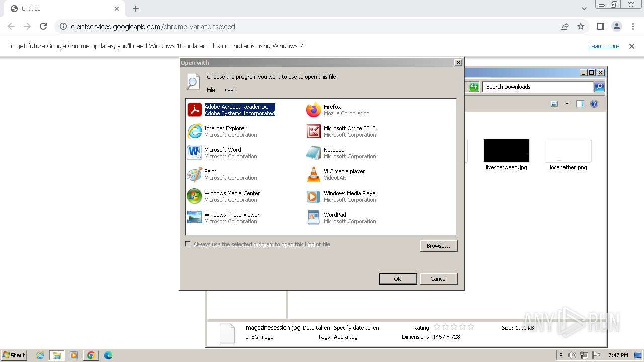Viewport: 644px width, 362px height.
Task: Open Chrome side panel icon
Action: point(600,26)
